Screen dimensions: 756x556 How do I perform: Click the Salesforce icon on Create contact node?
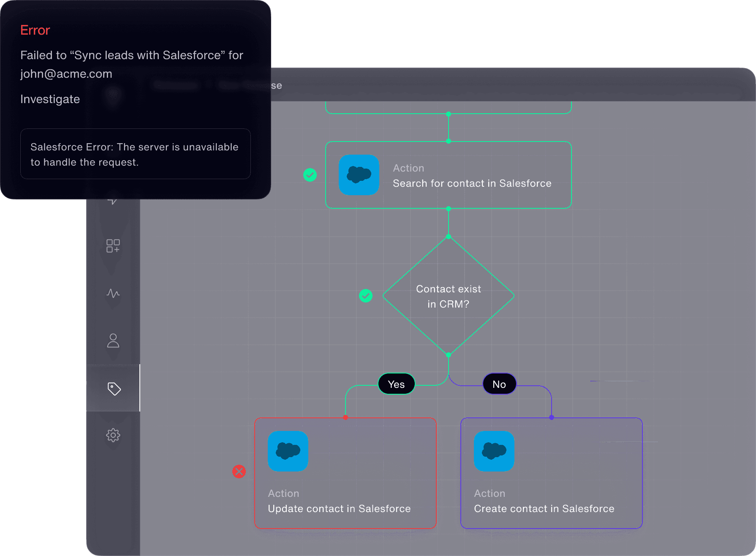493,452
